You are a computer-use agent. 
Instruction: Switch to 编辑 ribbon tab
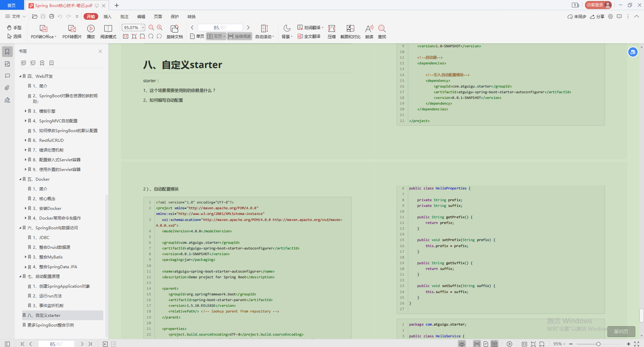(141, 16)
